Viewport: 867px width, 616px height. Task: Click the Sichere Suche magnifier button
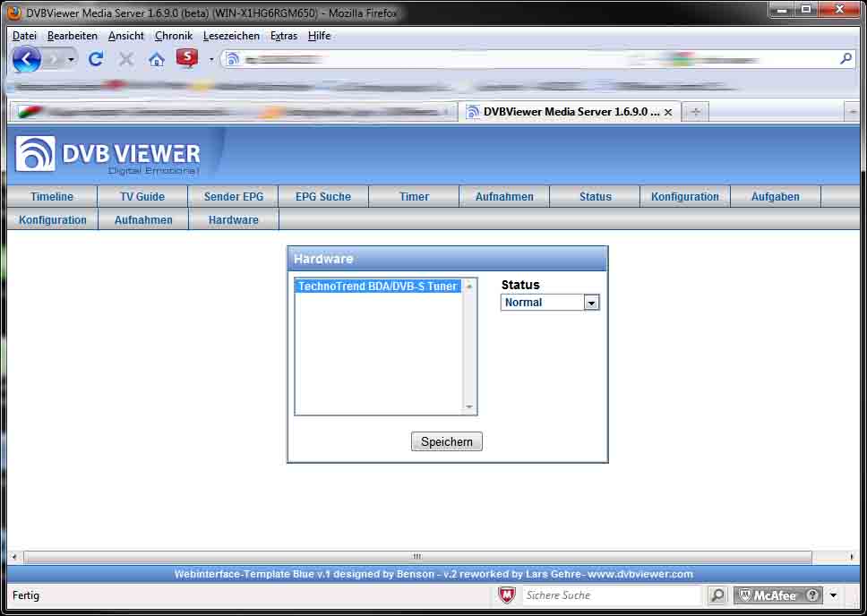(x=717, y=595)
